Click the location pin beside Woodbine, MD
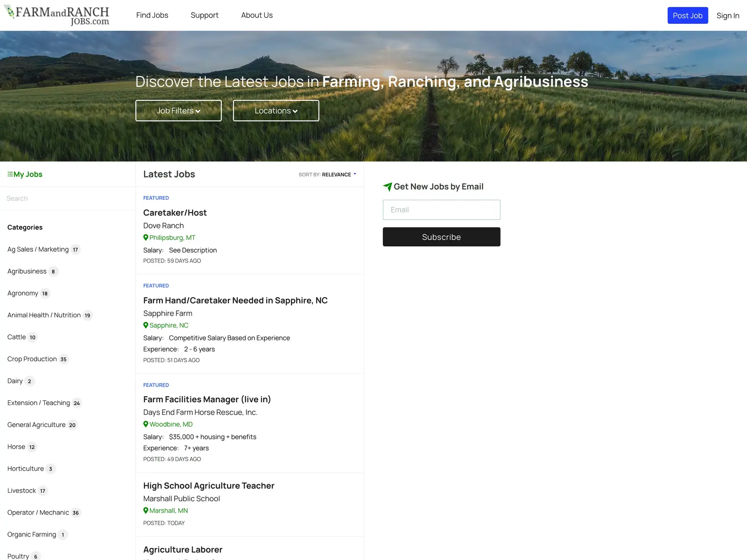The width and height of the screenshot is (747, 560). 146,424
